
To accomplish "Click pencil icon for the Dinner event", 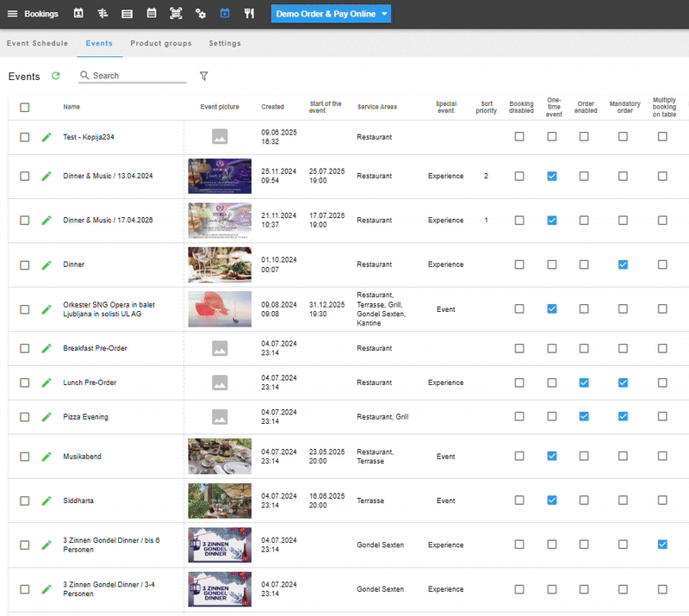I will [47, 265].
